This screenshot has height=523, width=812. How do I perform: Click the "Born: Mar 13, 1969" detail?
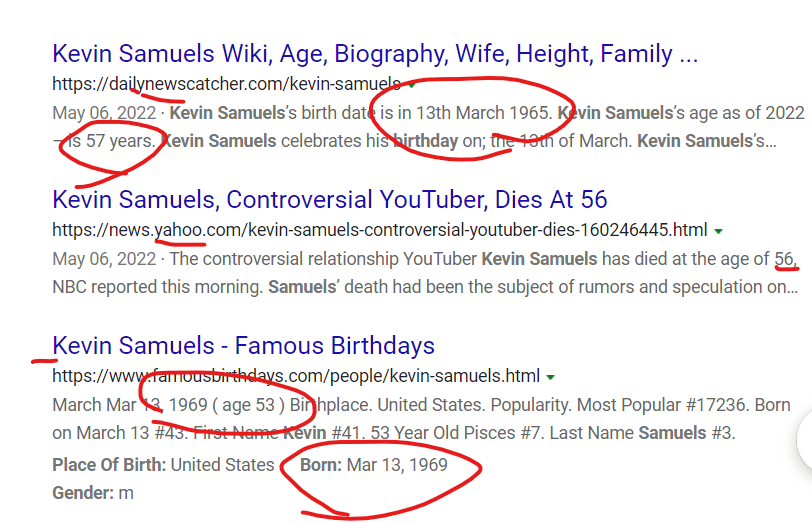click(375, 465)
